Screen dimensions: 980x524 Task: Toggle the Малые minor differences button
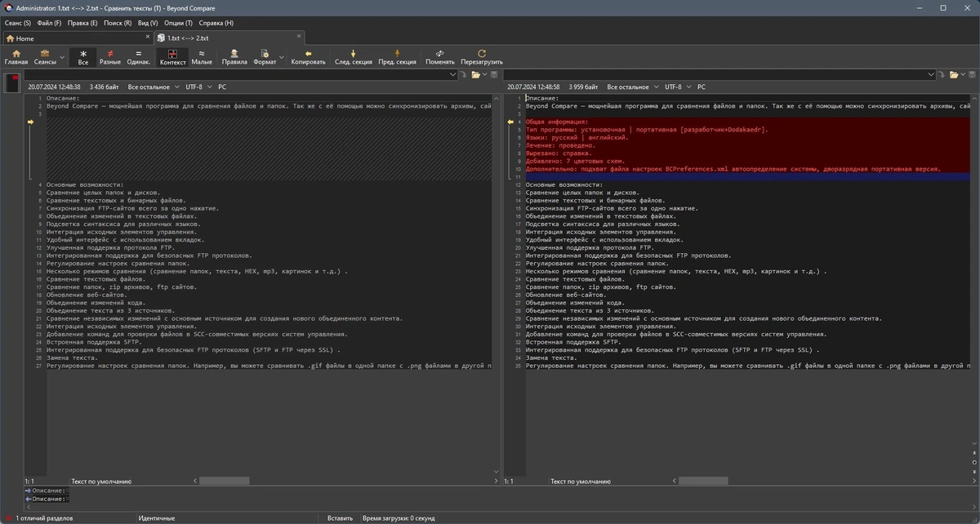tap(202, 57)
